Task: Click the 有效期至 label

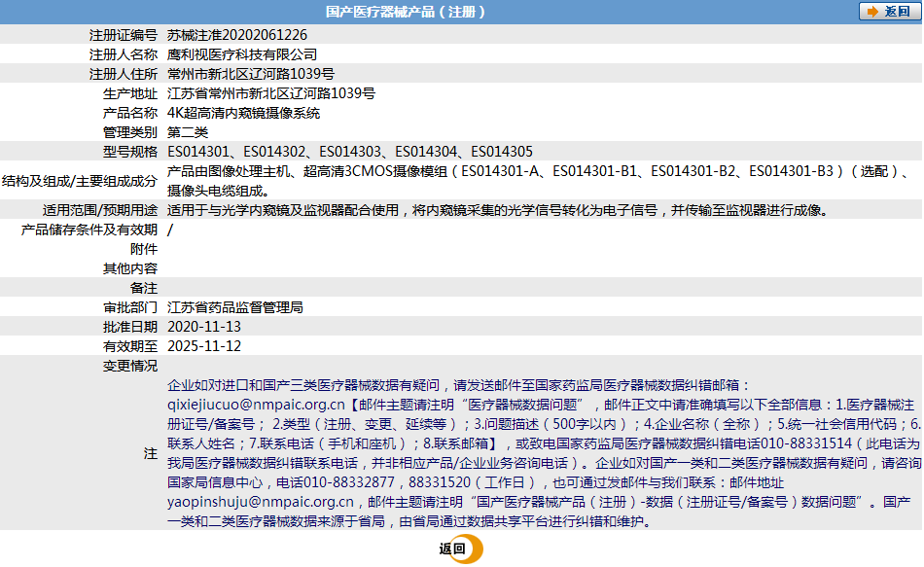Action: (x=130, y=346)
